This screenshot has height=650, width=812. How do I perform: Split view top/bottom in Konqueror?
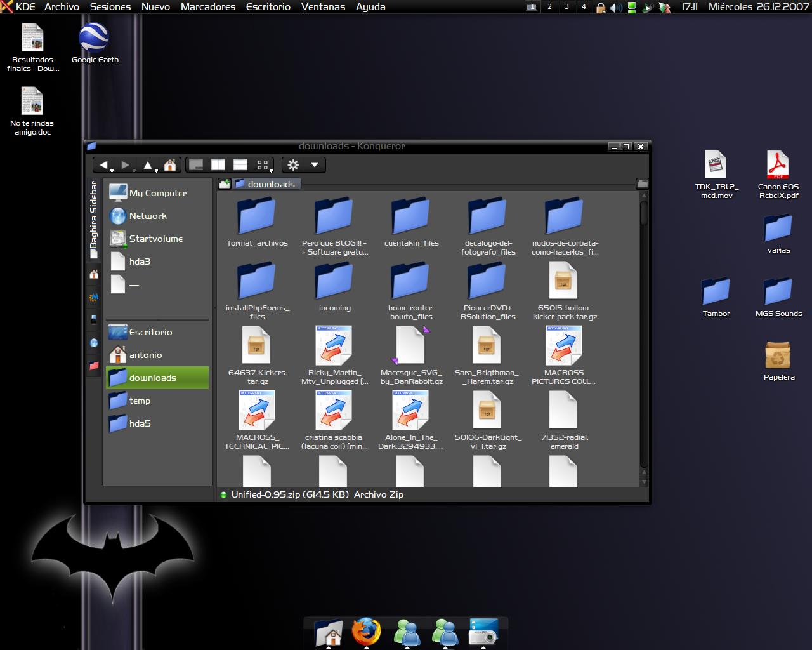(240, 165)
